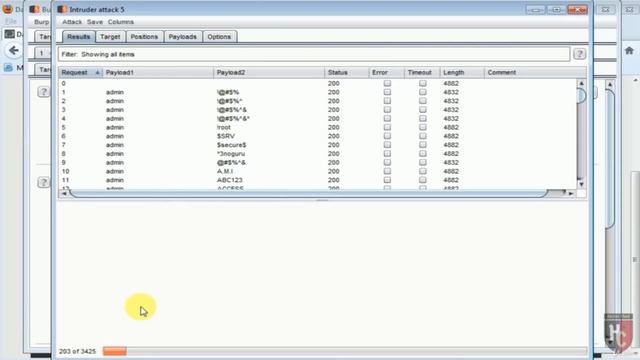
Task: Click the horizontal scrollbar track of results table
Action: pos(308,193)
